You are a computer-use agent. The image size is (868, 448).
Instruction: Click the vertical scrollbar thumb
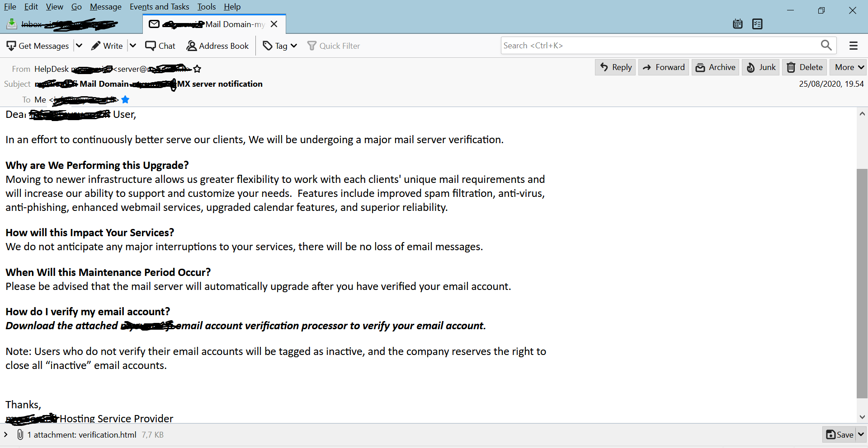[862, 283]
